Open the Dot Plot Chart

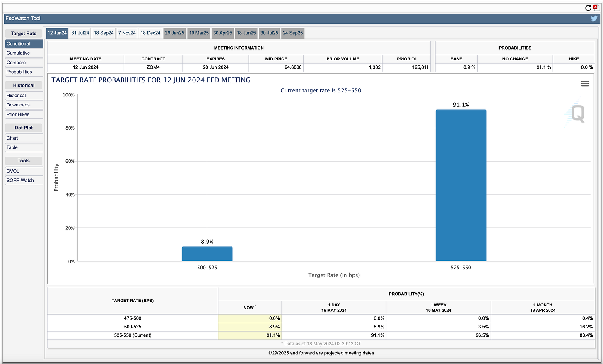[24, 138]
